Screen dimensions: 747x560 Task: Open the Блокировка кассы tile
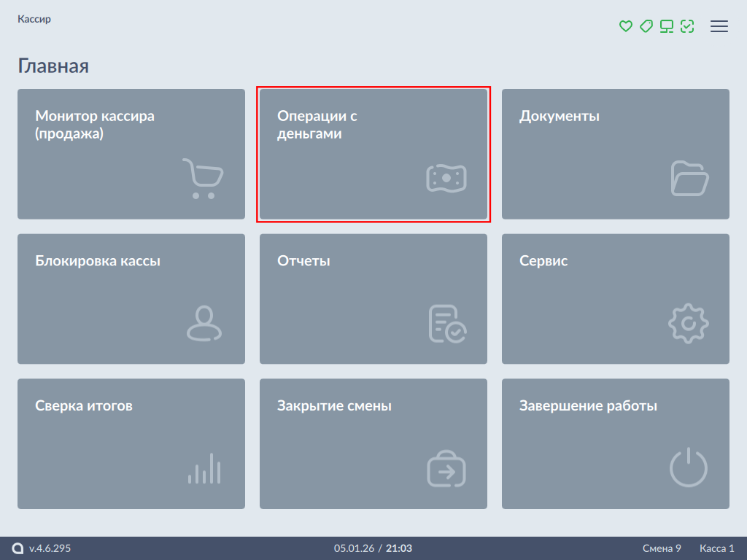pyautogui.click(x=131, y=299)
